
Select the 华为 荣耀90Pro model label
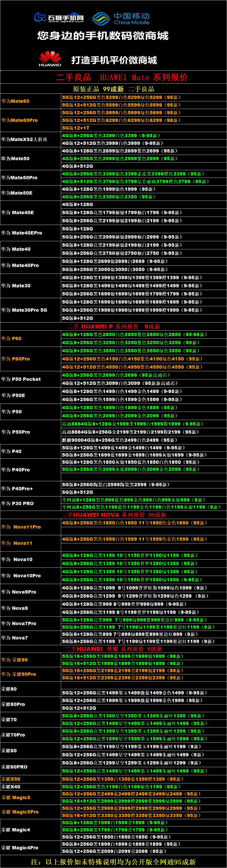pyautogui.click(x=18, y=674)
